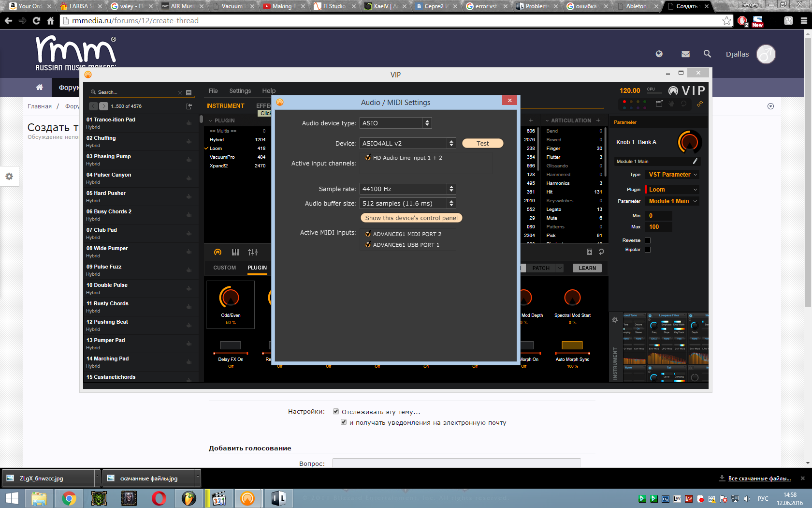
Task: Open the Главная breadcrumb link
Action: point(40,106)
